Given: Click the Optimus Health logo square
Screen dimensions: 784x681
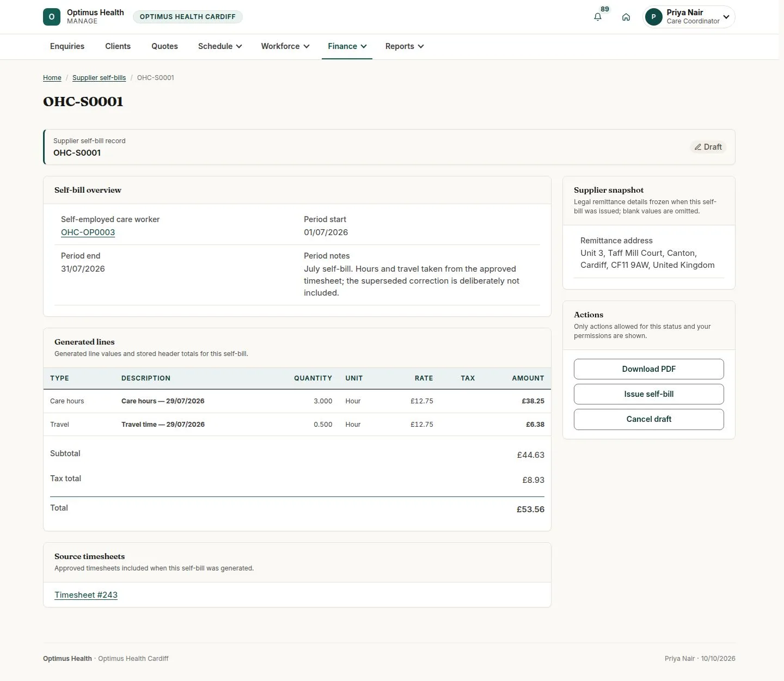Looking at the screenshot, I should click(52, 17).
